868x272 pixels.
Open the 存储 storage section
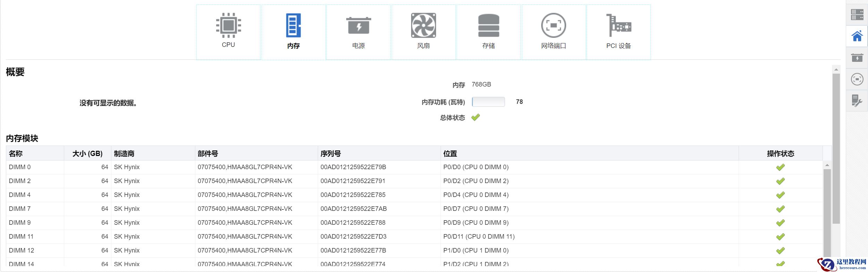coord(488,32)
